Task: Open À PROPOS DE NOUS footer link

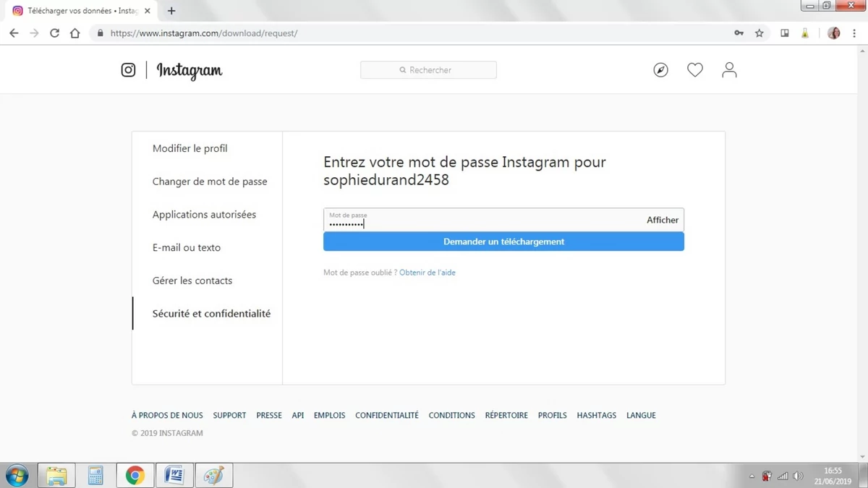Action: coord(167,415)
